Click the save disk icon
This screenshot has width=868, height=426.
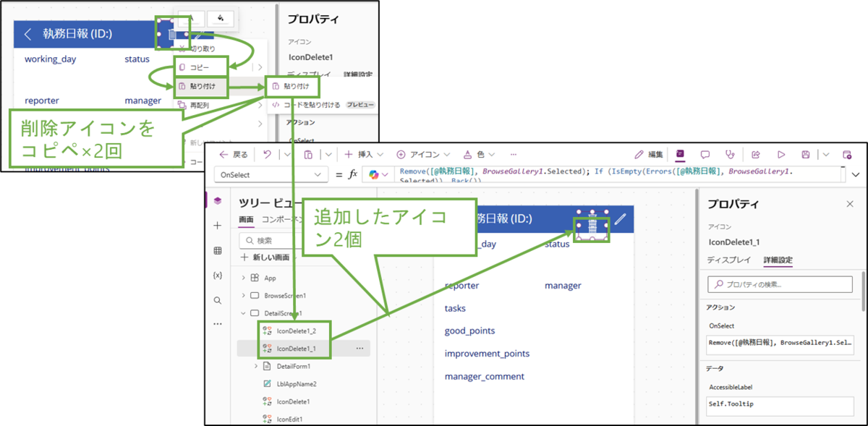(x=806, y=154)
